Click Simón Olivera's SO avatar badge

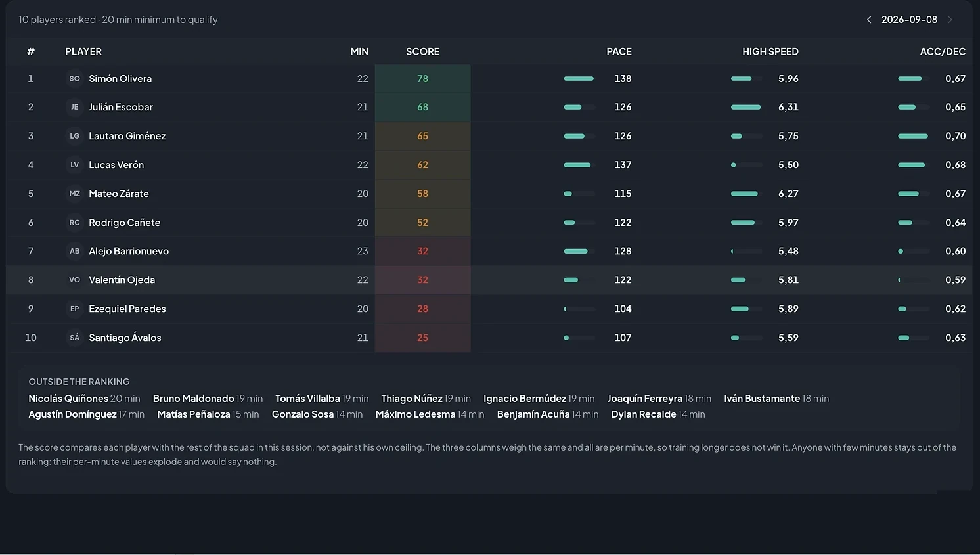coord(75,79)
